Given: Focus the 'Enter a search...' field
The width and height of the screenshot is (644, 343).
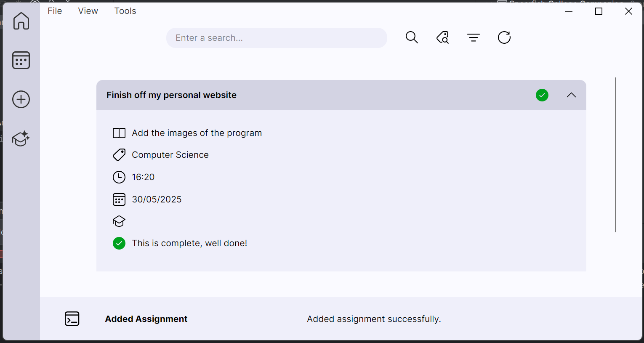Looking at the screenshot, I should (x=277, y=38).
